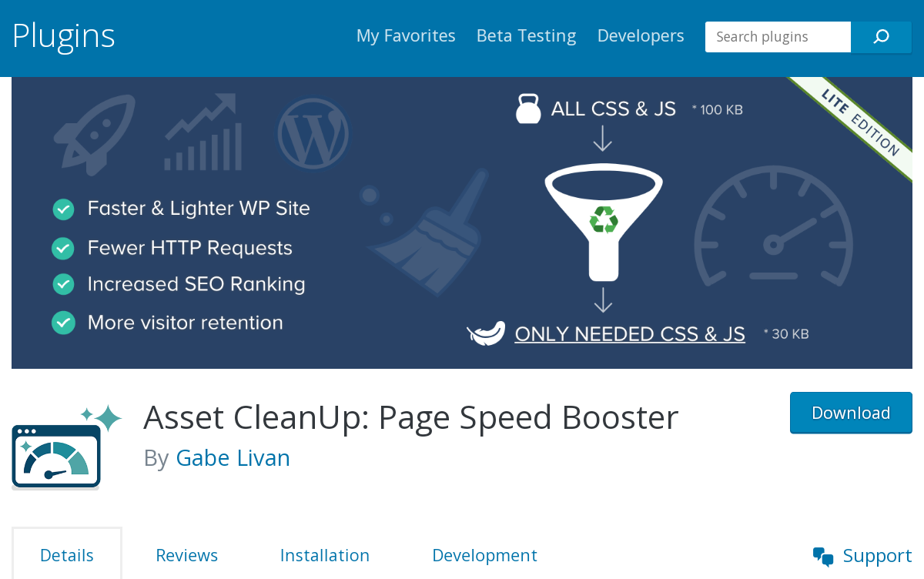Viewport: 924px width, 579px height.
Task: Go to My Favorites
Action: (x=406, y=35)
